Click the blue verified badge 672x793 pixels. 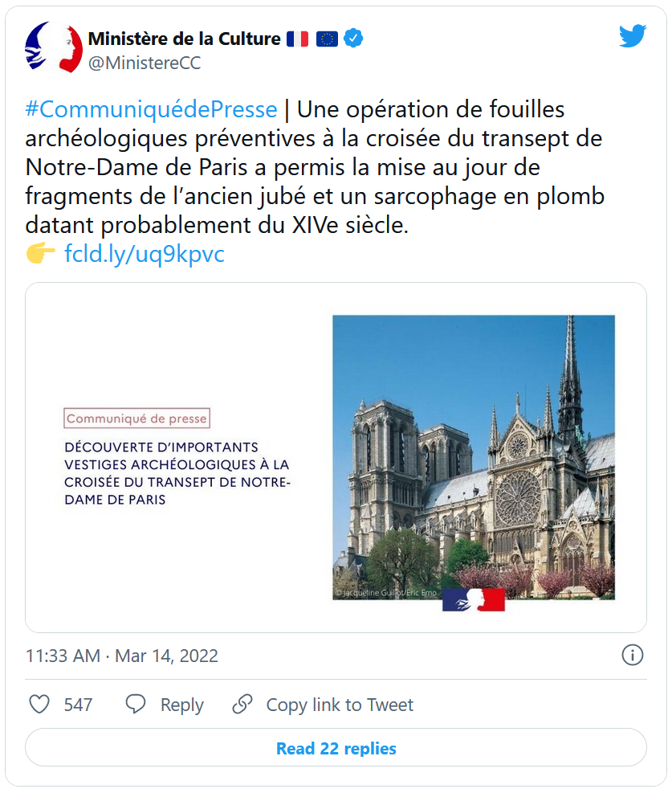pyautogui.click(x=354, y=39)
